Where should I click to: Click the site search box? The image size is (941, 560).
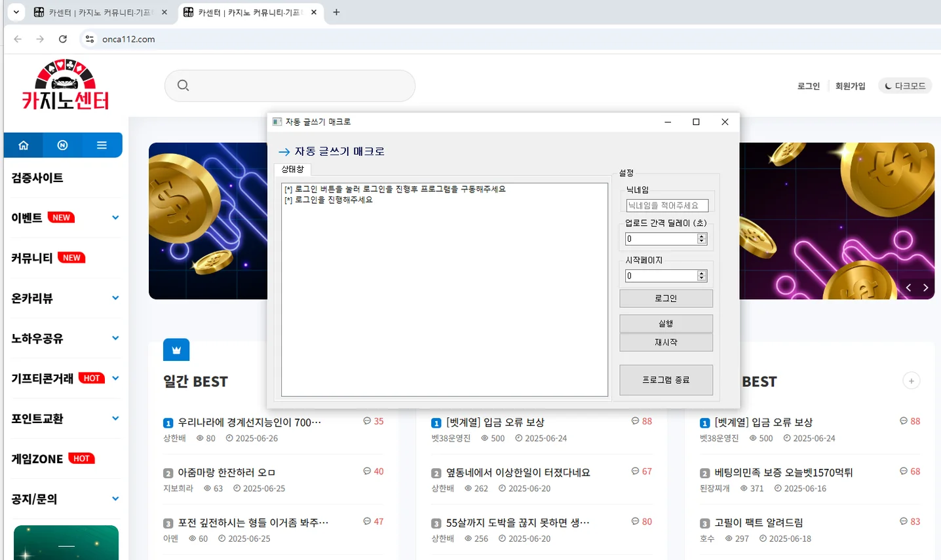(290, 86)
